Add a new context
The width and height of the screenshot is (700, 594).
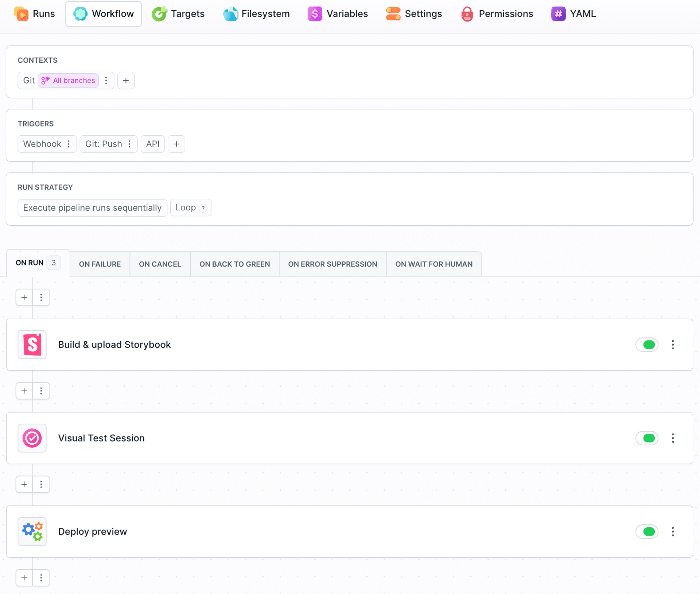pyautogui.click(x=126, y=80)
